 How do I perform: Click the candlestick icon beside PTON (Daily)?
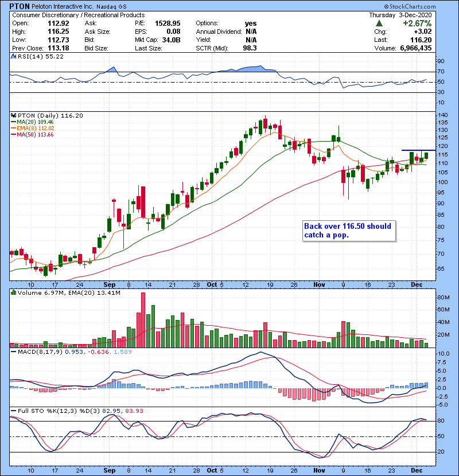pyautogui.click(x=13, y=115)
